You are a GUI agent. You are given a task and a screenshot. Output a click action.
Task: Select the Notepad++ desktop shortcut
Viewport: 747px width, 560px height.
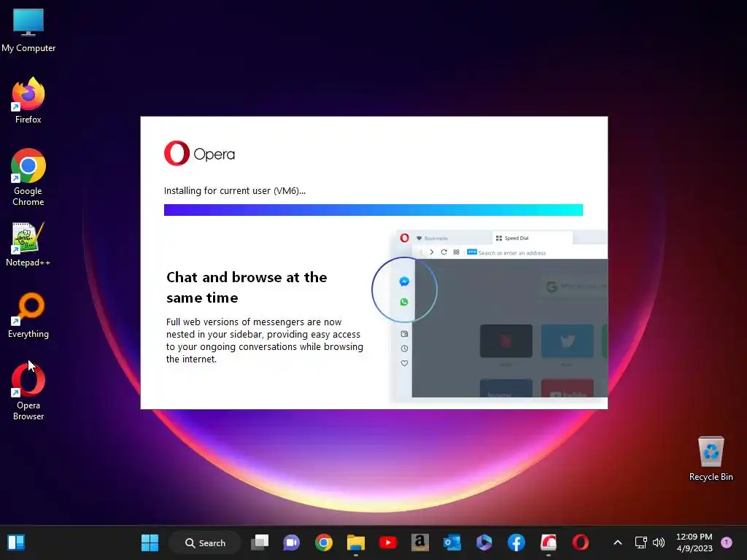(x=28, y=244)
